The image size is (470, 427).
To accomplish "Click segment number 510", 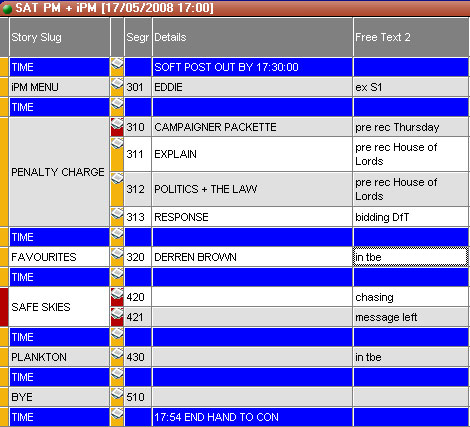I will tap(138, 397).
